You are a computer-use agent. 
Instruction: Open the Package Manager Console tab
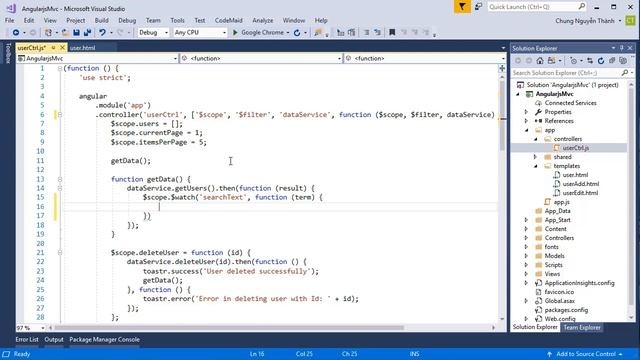(x=104, y=340)
